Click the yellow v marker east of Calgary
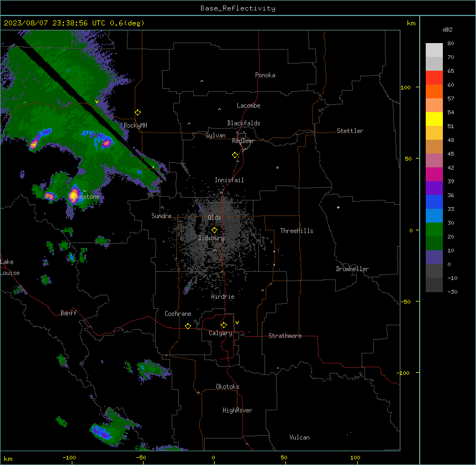 237,323
